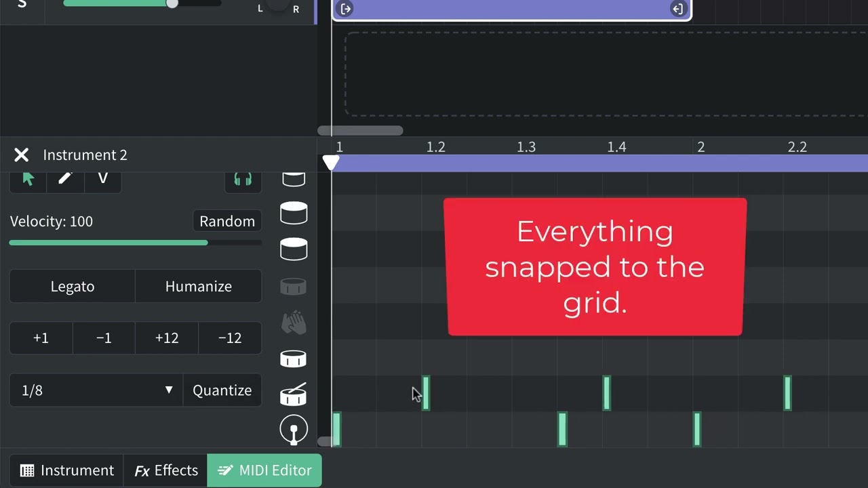
Task: Adjust the Velocity slider
Action: point(136,243)
